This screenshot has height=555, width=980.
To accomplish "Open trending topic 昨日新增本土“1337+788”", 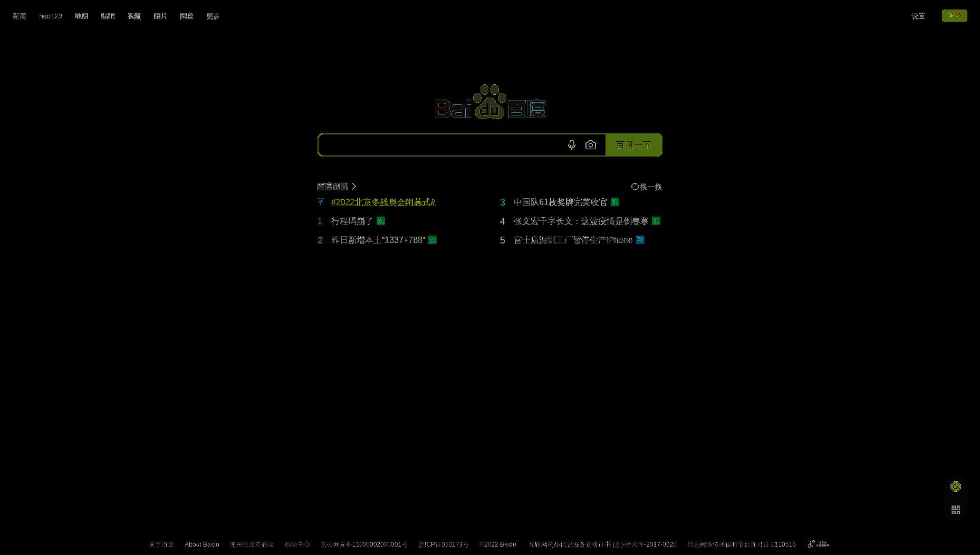I will click(x=378, y=240).
